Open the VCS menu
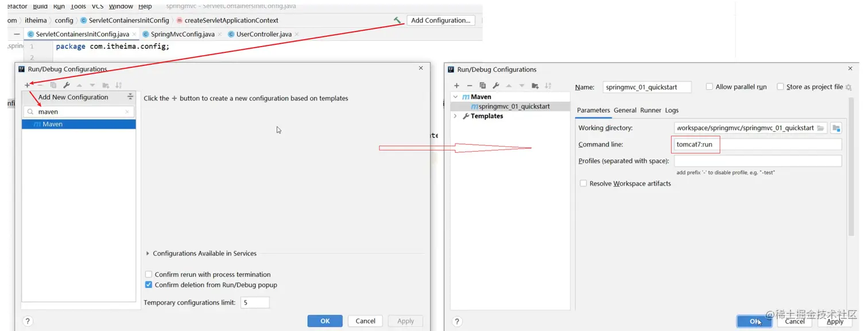This screenshot has width=868, height=331. [97, 6]
